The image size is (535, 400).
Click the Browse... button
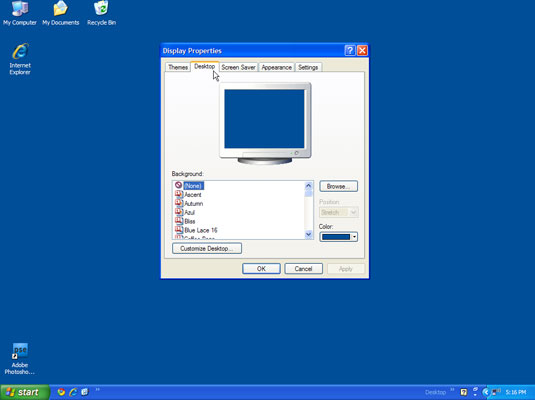(338, 186)
